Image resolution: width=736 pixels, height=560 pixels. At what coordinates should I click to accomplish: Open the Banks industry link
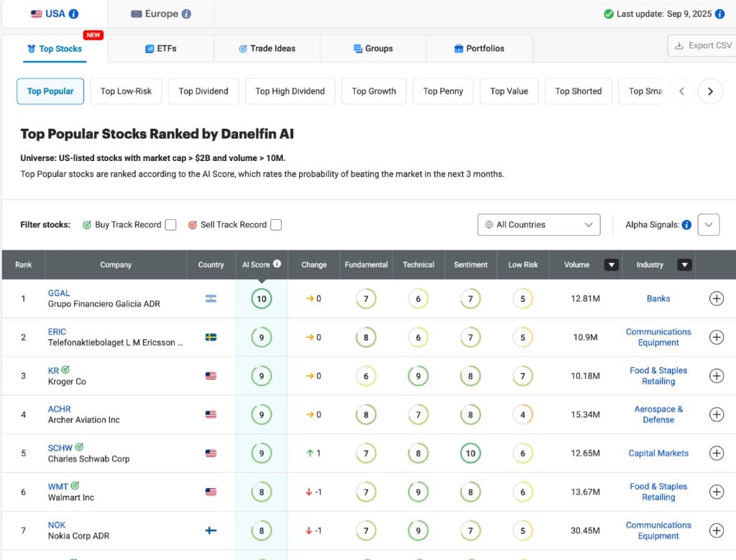pyautogui.click(x=658, y=298)
